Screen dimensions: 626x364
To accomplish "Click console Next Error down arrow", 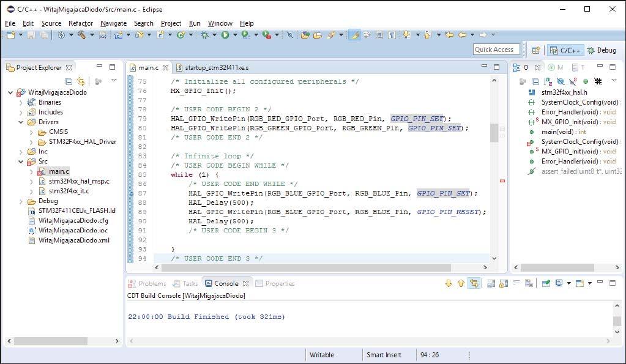I will point(449,283).
